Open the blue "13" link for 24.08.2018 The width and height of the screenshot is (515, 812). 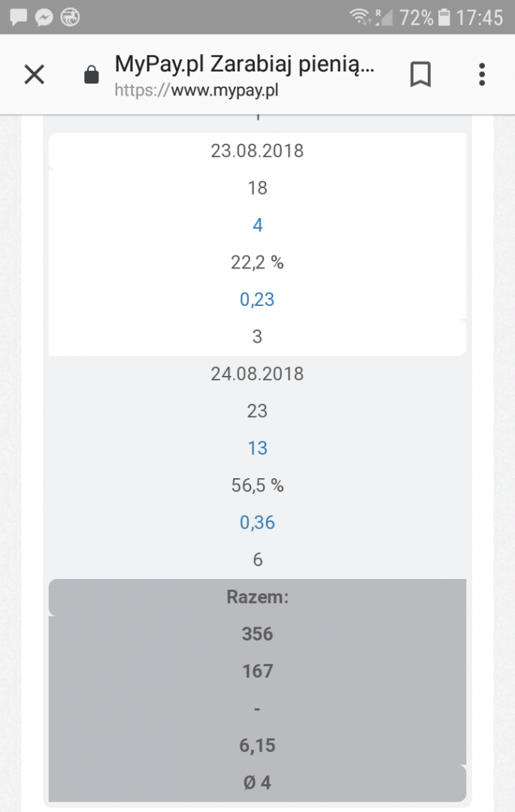click(x=257, y=448)
